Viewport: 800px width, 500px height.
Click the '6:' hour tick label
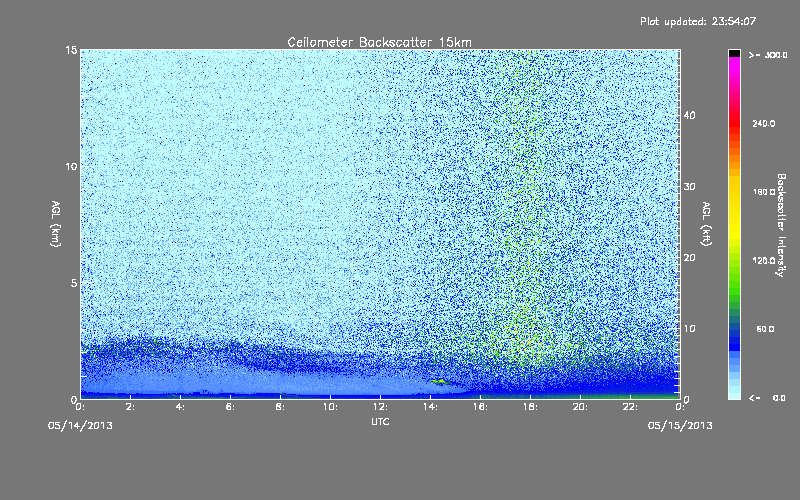coord(230,407)
